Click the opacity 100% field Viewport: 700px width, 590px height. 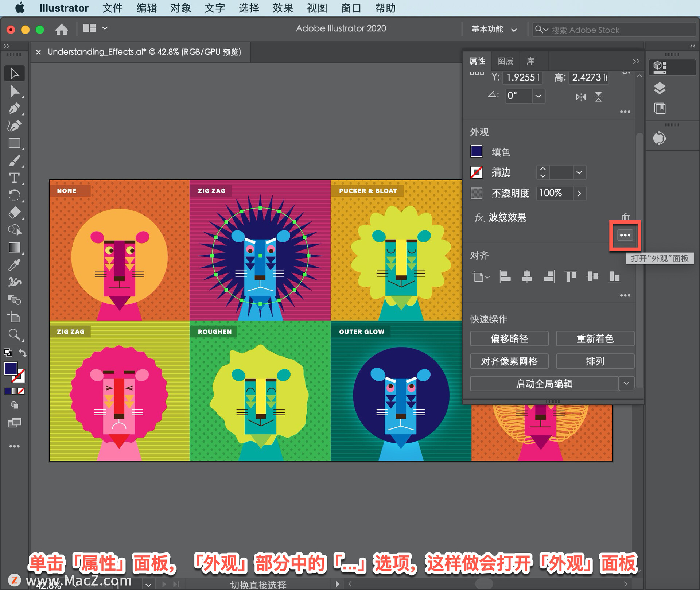[554, 193]
